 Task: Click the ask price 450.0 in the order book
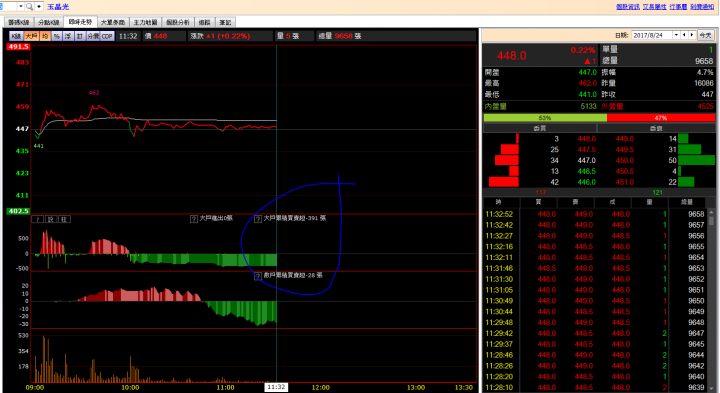click(x=624, y=160)
